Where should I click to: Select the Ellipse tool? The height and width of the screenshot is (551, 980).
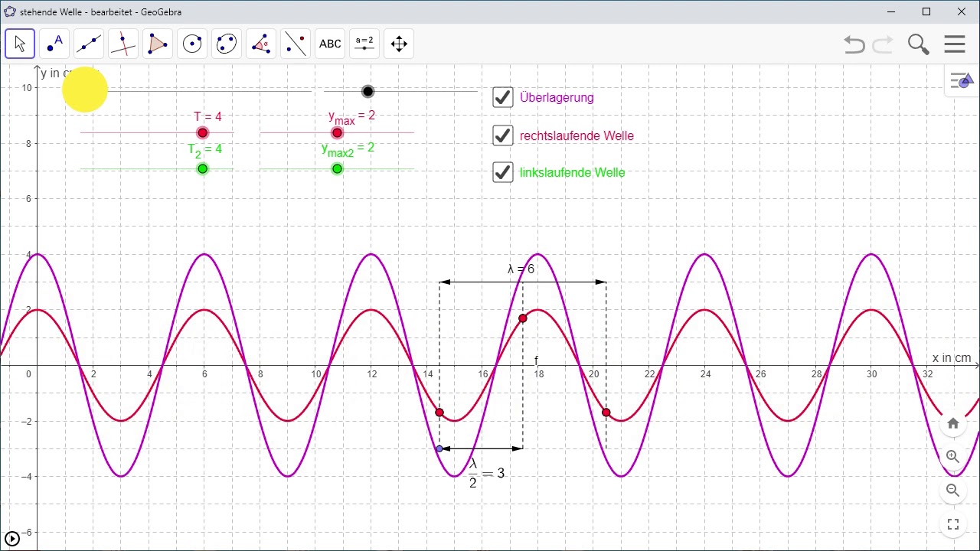pos(227,44)
